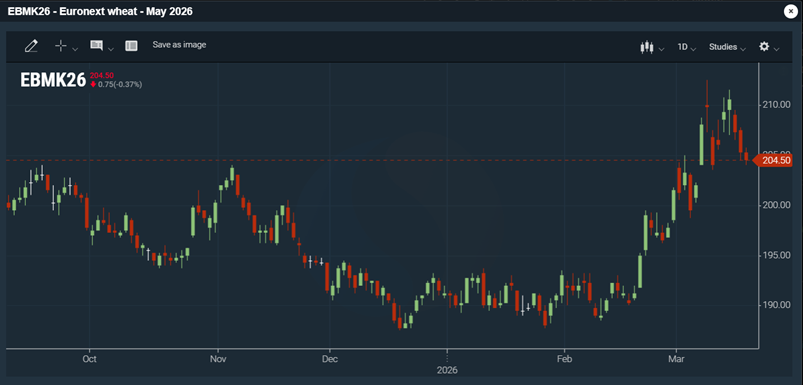Open the candlestick chart type icon

[647, 47]
